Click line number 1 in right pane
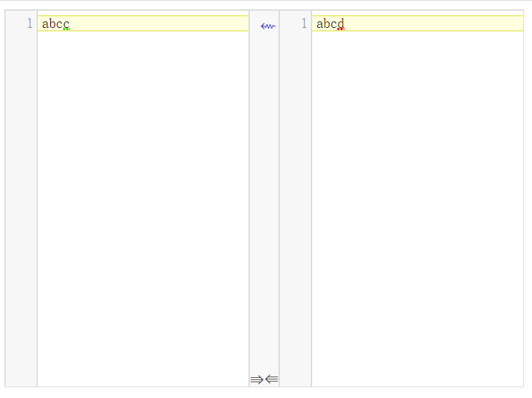This screenshot has height=398, width=532. [x=304, y=24]
